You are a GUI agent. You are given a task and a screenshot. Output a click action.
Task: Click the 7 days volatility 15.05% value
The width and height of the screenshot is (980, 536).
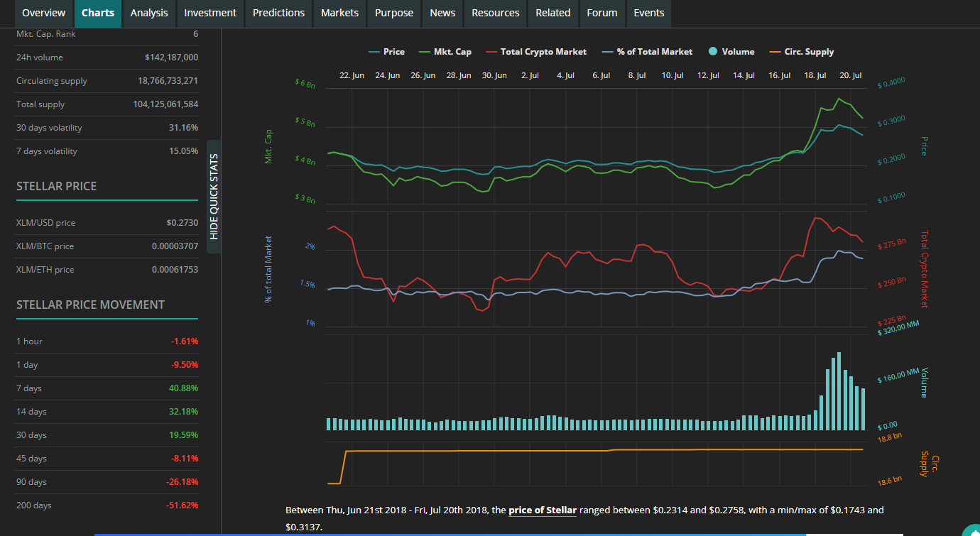[183, 151]
